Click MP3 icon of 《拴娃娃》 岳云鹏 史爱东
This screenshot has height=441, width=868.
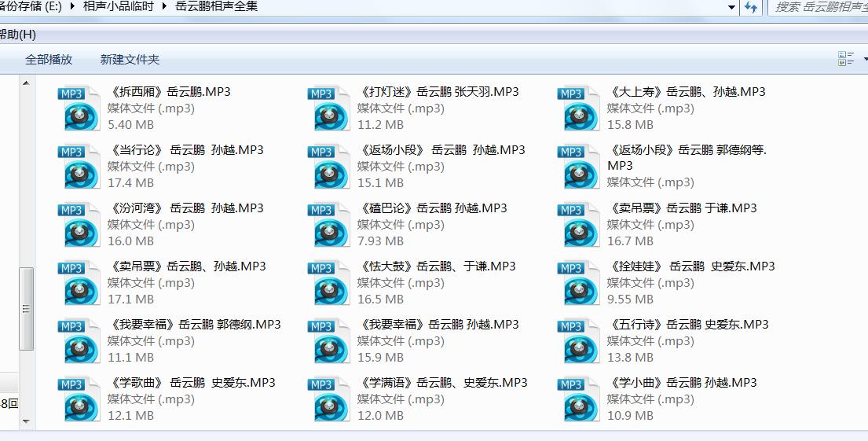[x=578, y=282]
